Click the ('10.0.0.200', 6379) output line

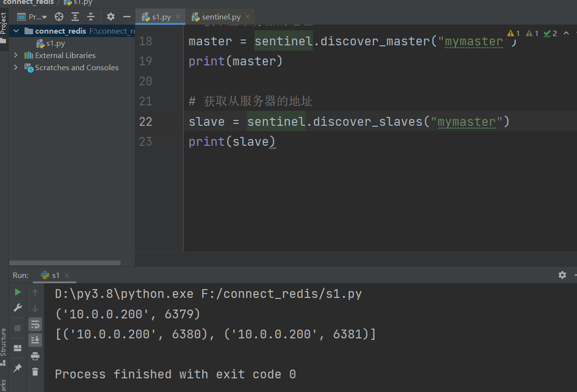click(128, 314)
